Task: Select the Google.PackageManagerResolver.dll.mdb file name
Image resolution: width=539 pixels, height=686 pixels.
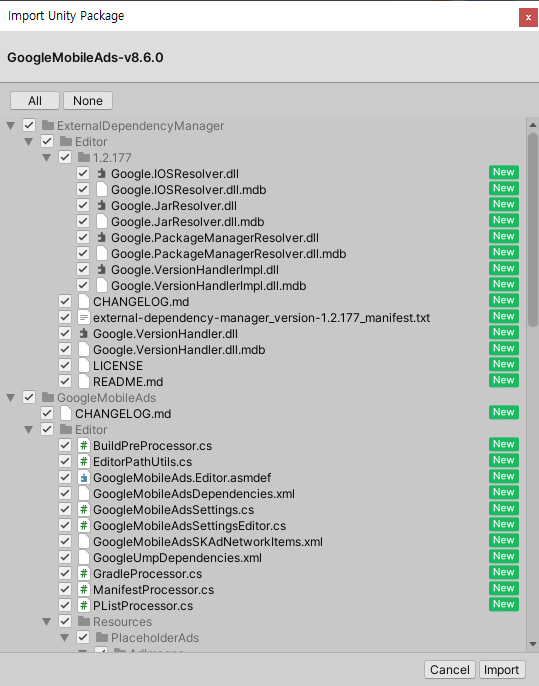Action: [x=228, y=254]
